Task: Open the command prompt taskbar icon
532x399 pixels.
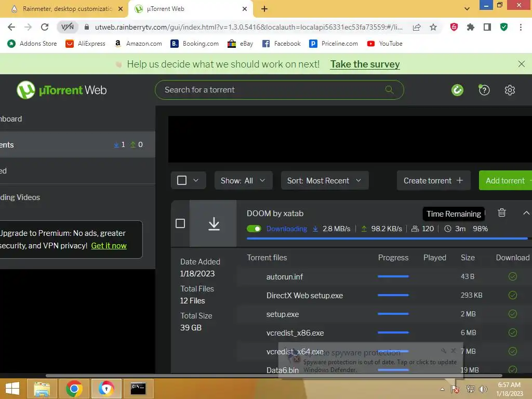Action: tap(138, 389)
